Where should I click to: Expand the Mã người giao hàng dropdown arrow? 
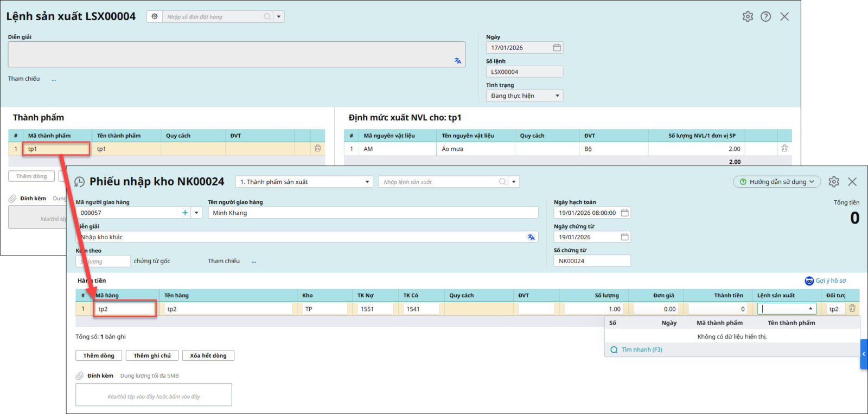pyautogui.click(x=196, y=213)
